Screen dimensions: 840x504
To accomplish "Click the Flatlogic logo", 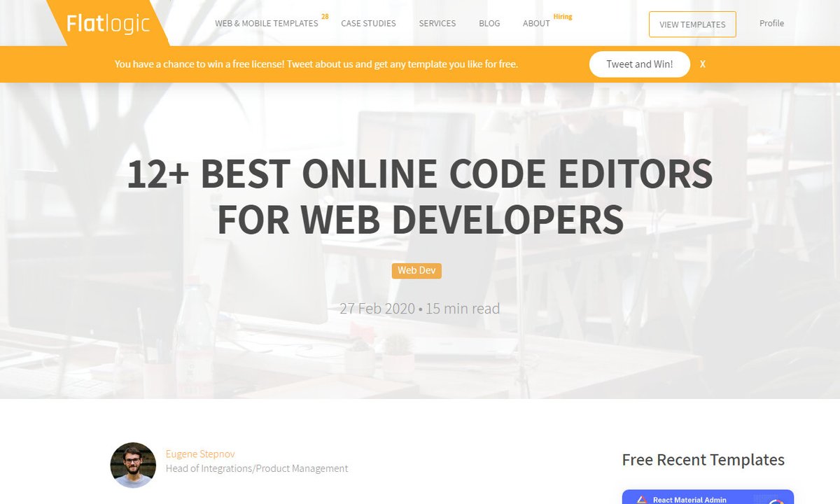I will coord(108,24).
